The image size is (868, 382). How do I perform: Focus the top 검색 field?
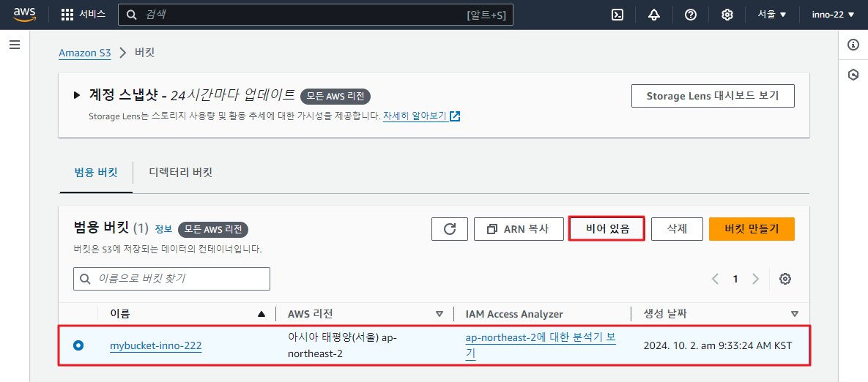point(316,15)
